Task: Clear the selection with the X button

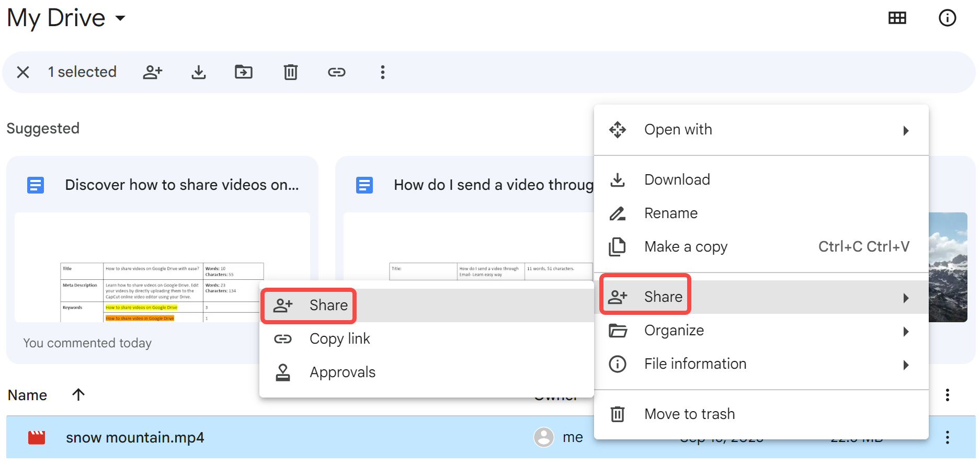Action: pyautogui.click(x=23, y=72)
